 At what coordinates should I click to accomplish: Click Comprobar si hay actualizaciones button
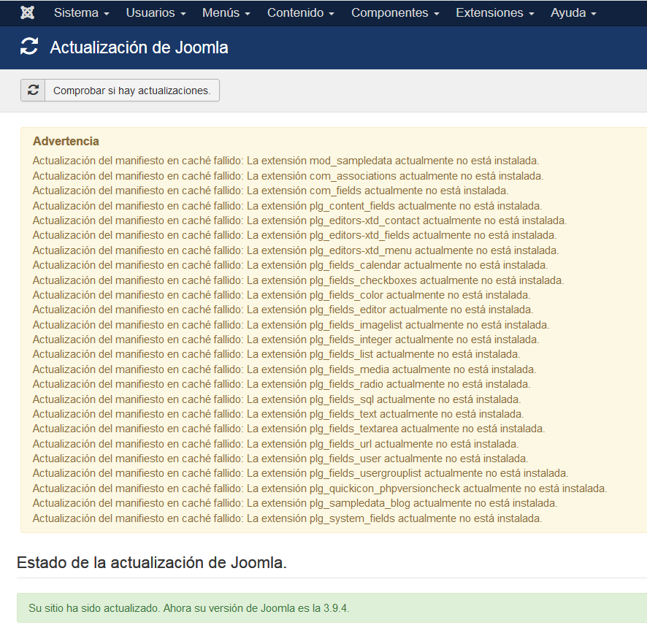pos(120,90)
